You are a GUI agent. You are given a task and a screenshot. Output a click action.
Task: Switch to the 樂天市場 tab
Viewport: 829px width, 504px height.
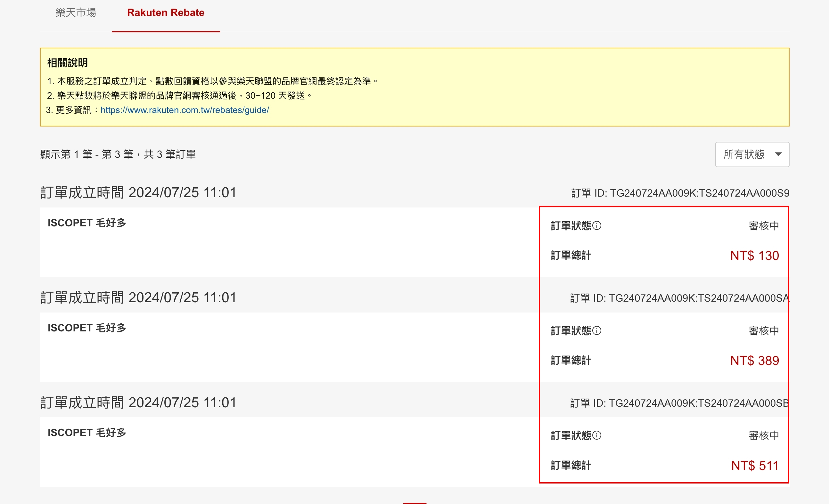[x=76, y=13]
